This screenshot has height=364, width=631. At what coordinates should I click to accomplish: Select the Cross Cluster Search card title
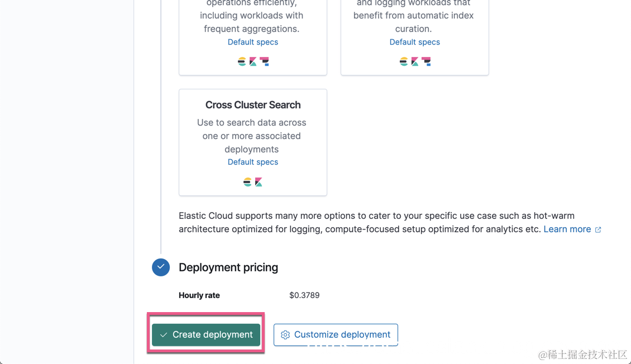click(x=253, y=105)
